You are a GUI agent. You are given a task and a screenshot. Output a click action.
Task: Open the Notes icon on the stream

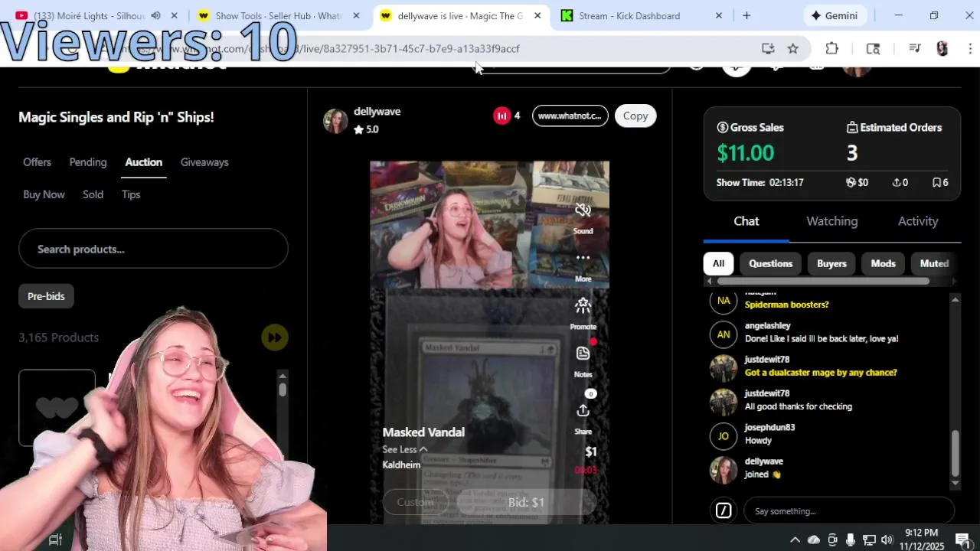[x=583, y=354]
